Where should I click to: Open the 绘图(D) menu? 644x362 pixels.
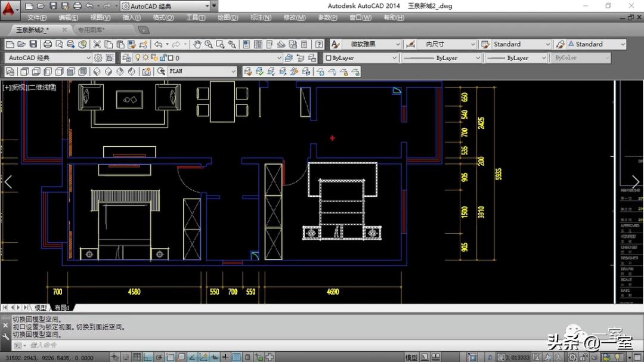228,18
